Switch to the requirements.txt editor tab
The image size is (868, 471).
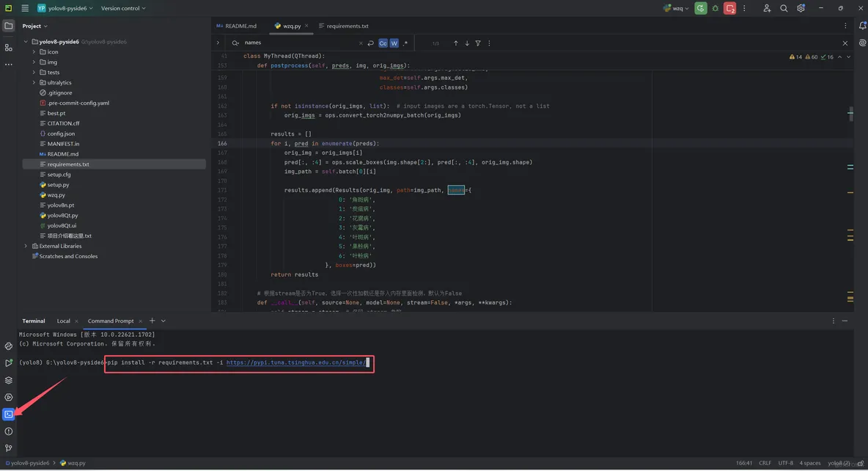click(x=347, y=26)
